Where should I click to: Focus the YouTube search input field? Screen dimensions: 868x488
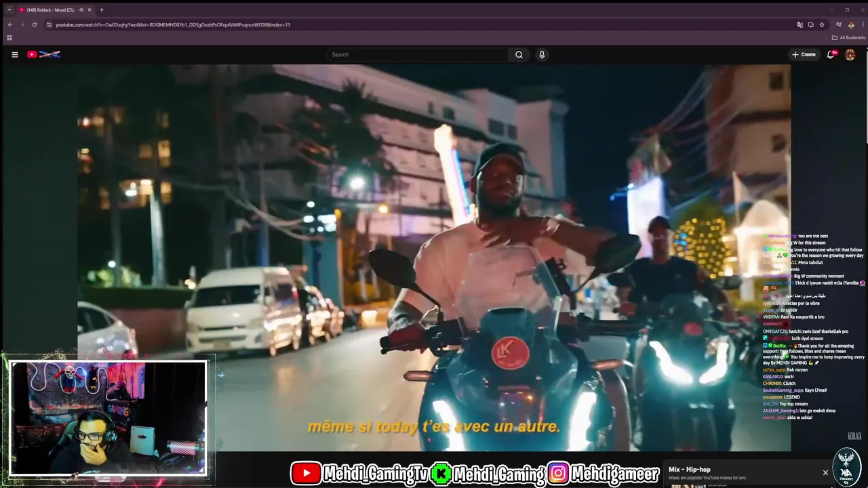417,54
